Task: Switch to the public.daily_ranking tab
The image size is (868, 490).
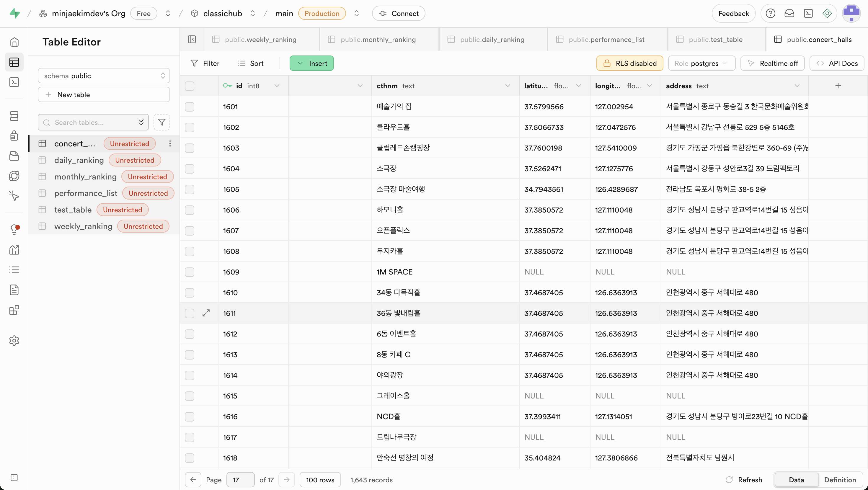Action: pyautogui.click(x=492, y=40)
